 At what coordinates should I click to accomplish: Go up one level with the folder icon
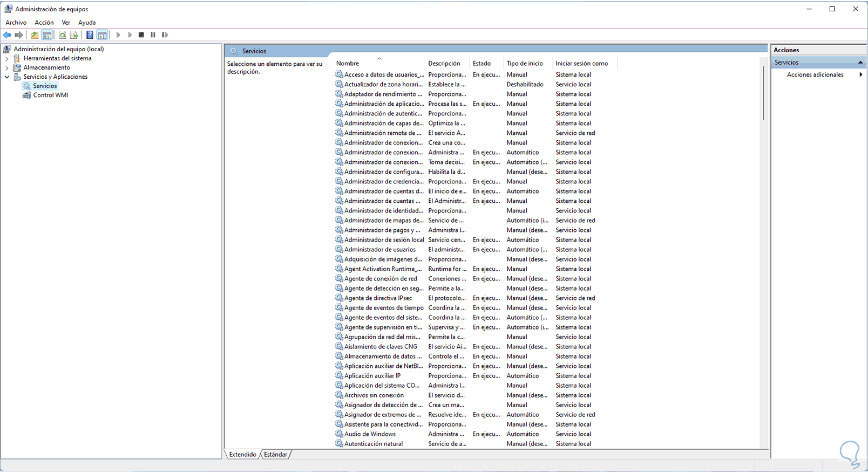pyautogui.click(x=35, y=35)
